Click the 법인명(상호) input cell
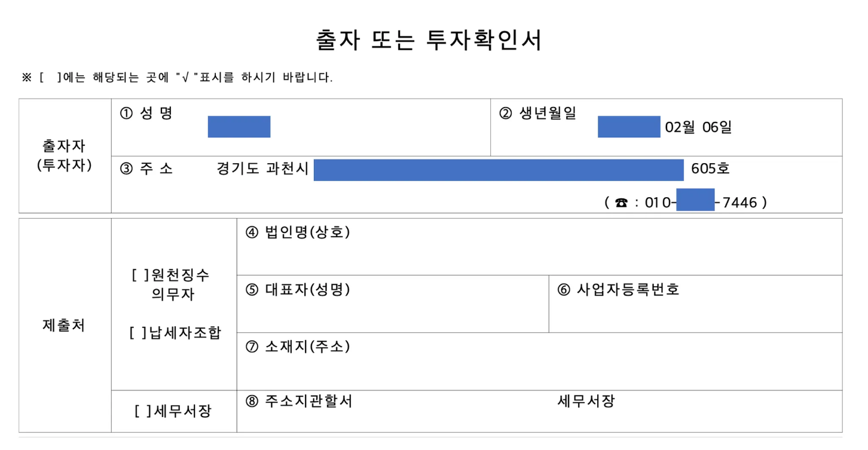Screen dimensions: 868x450 point(539,247)
